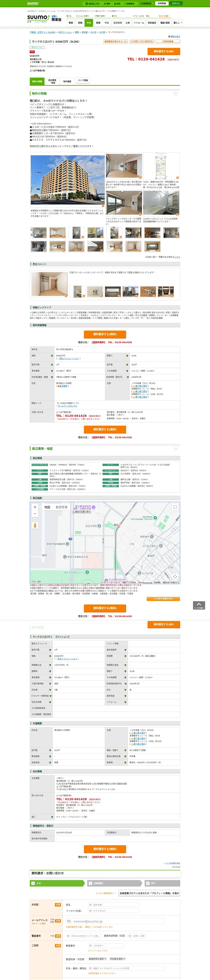This screenshot has height=980, width=210.
Task: Click お気に入りに追加する heart button
Action: coord(142,41)
